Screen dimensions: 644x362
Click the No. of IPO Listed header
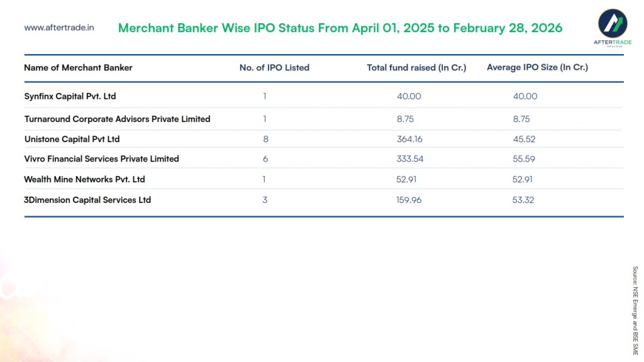pos(274,67)
